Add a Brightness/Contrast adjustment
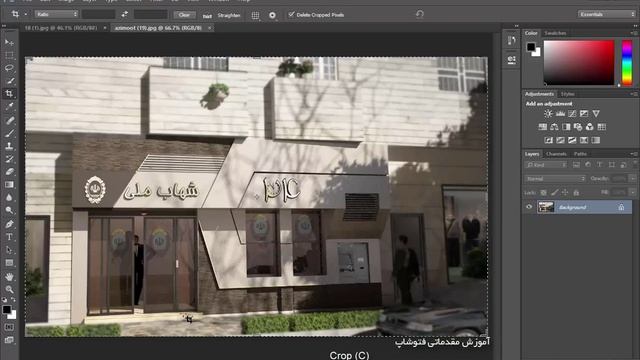Screen dimensions: 640x360 click(548, 113)
